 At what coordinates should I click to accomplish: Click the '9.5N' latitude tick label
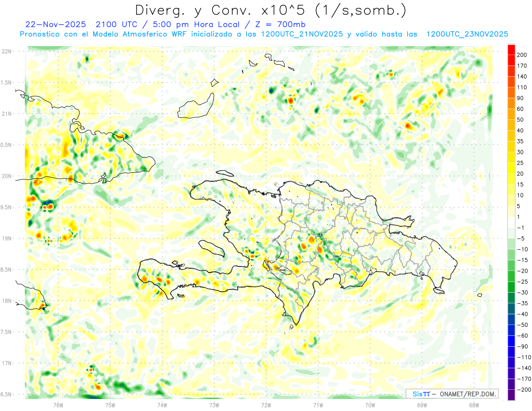(7, 207)
